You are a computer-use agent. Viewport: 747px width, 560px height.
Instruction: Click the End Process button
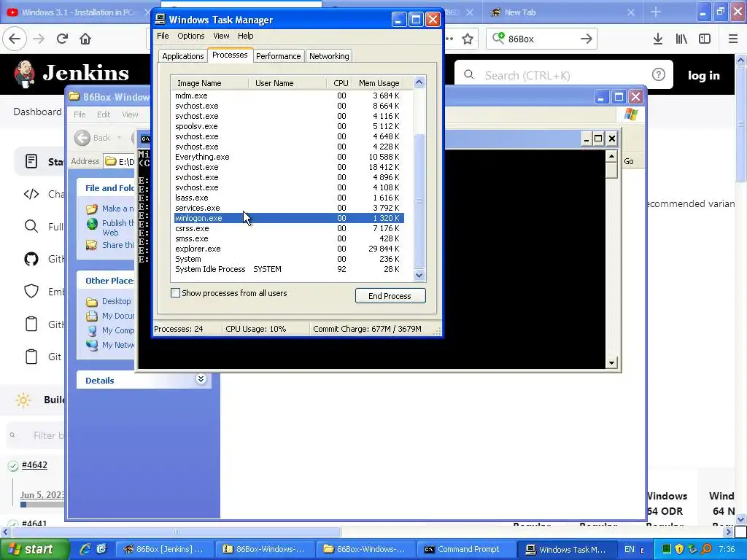click(390, 296)
